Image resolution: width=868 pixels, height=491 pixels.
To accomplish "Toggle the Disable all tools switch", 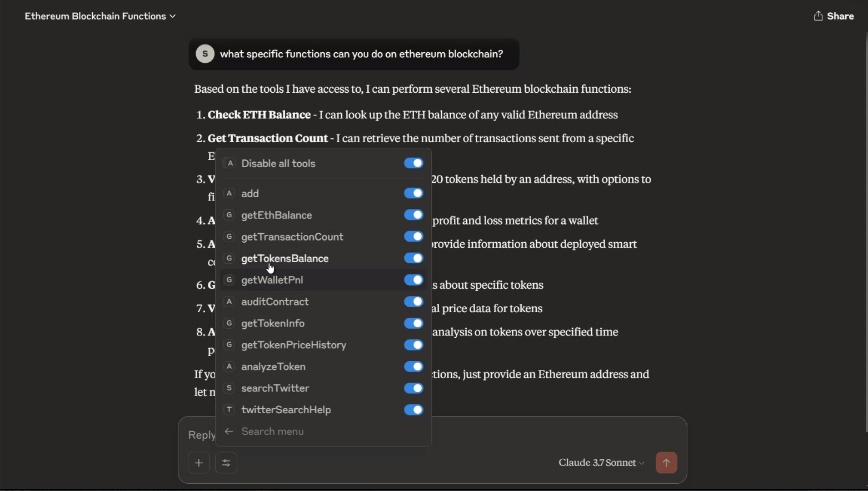I will pos(413,163).
